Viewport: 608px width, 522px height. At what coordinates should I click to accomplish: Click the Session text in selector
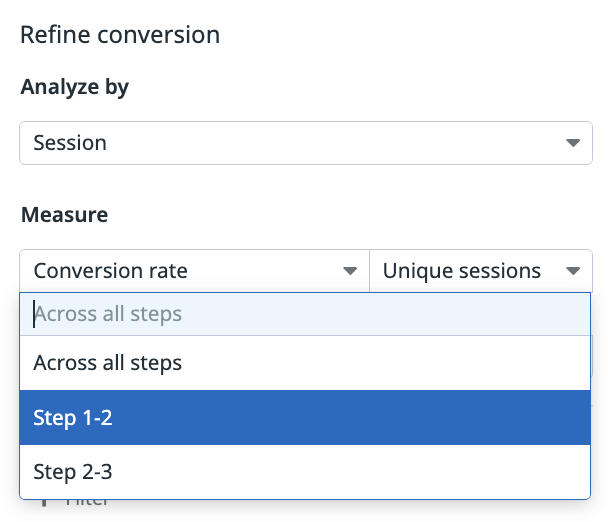pos(70,143)
